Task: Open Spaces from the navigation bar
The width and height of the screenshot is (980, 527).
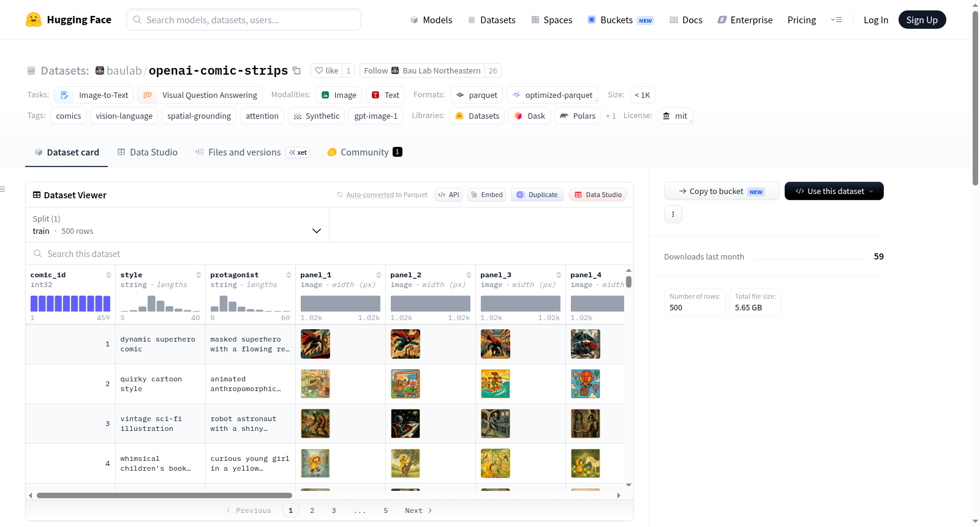Action: (552, 20)
